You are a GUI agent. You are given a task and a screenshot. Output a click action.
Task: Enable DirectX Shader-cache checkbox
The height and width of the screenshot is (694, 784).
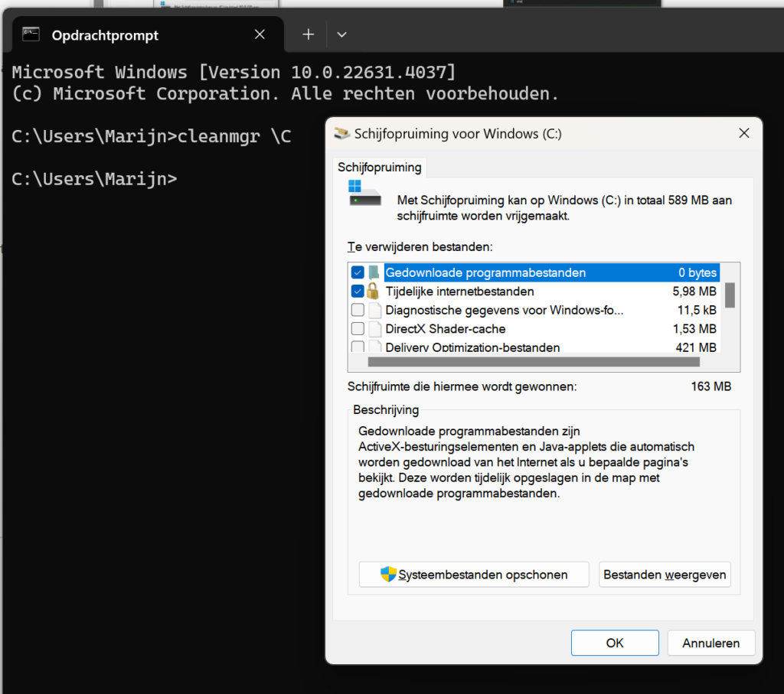(358, 329)
